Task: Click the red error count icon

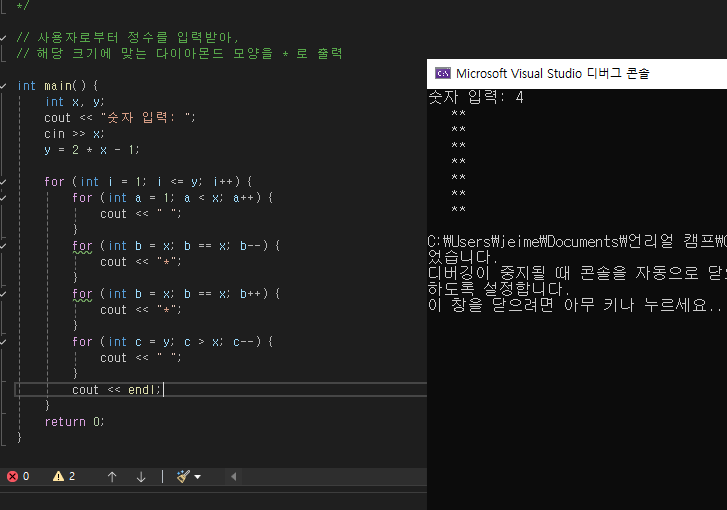Action: tap(13, 476)
